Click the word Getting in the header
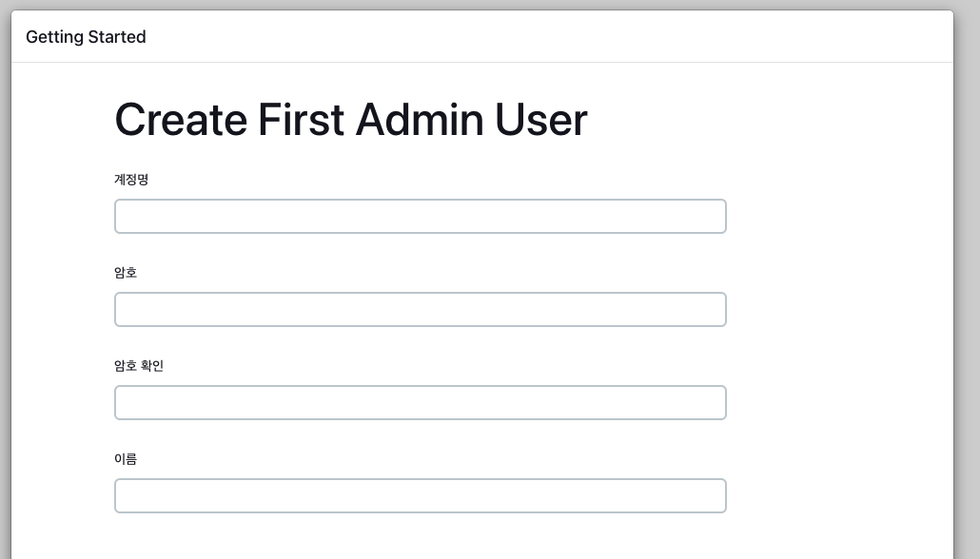Viewport: 980px width, 559px height. point(53,37)
